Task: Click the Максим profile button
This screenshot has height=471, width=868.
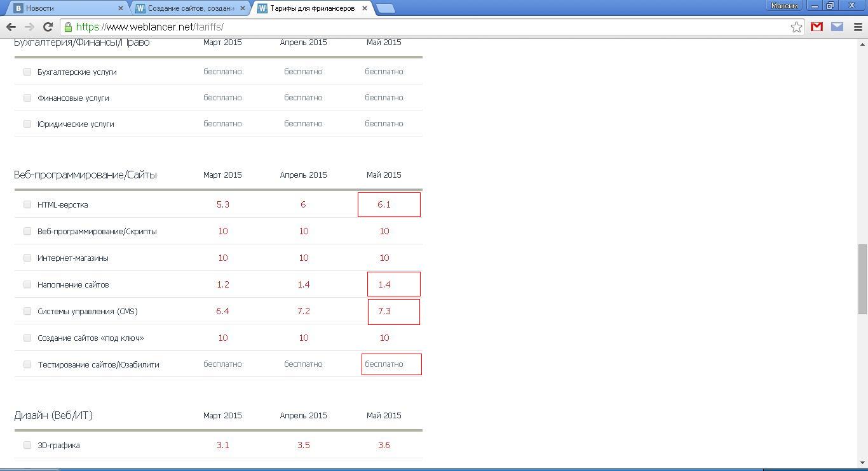Action: [x=784, y=6]
